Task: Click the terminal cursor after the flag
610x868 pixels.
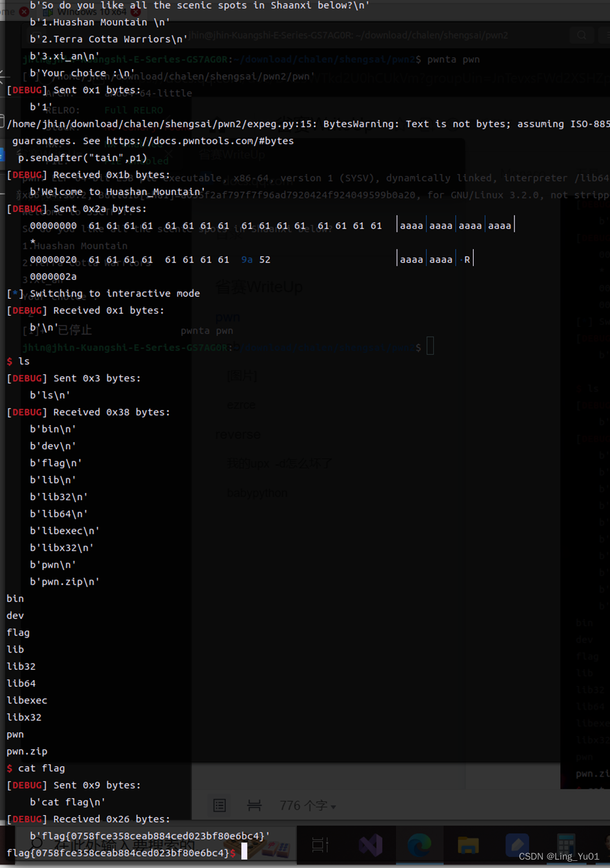Action: pyautogui.click(x=244, y=852)
